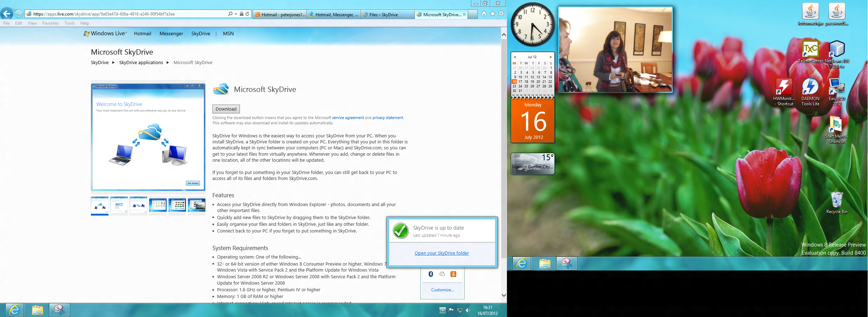Show hidden tray icons arrow
868x317 pixels.
tap(442, 310)
